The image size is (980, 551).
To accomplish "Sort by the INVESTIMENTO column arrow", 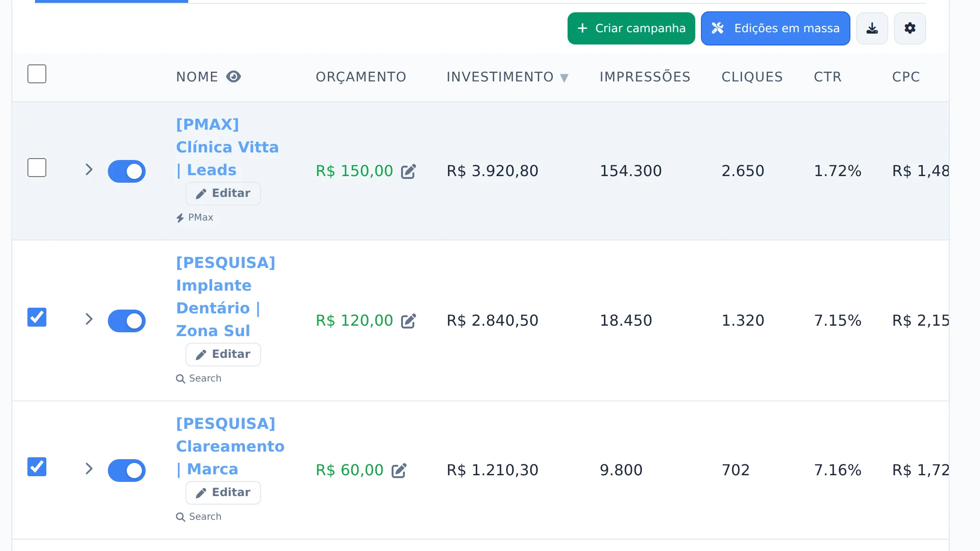I will pyautogui.click(x=564, y=78).
